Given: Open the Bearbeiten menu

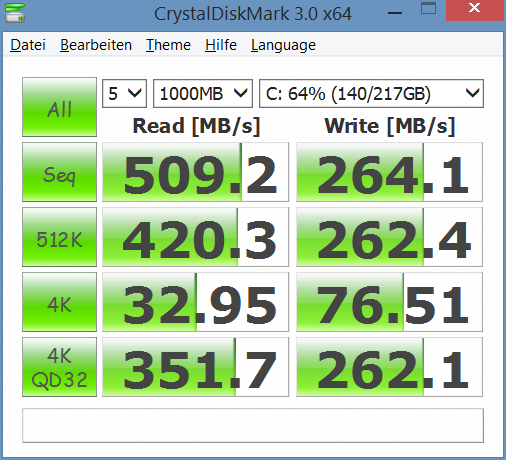Looking at the screenshot, I should click(x=96, y=45).
